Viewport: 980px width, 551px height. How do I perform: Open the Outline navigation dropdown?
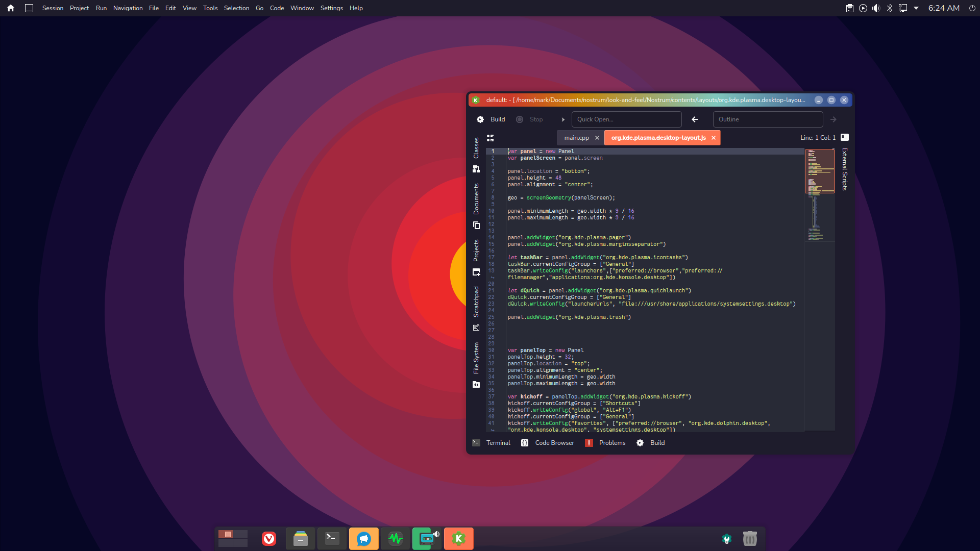[x=768, y=119]
